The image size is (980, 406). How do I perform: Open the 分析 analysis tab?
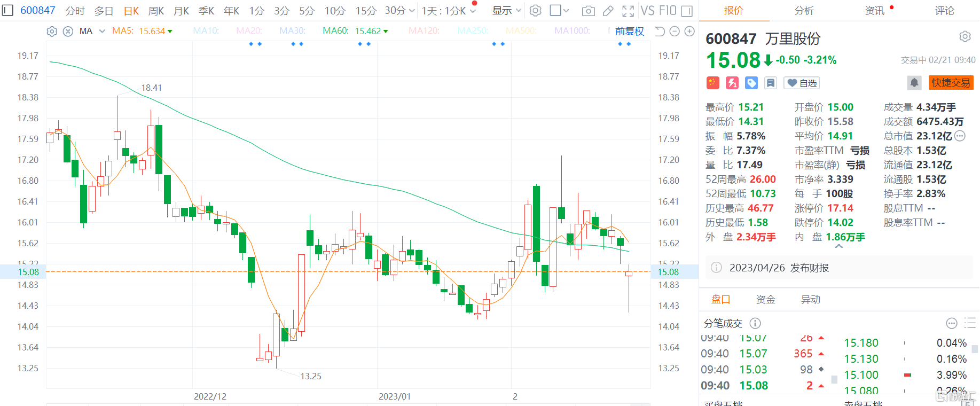(804, 11)
